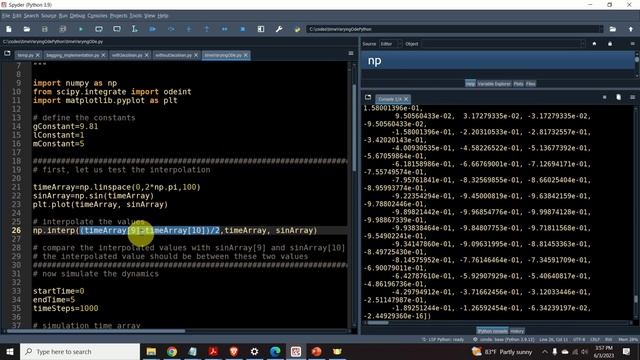
Task: Switch to the withJacobian.py tab
Action: coord(127,55)
